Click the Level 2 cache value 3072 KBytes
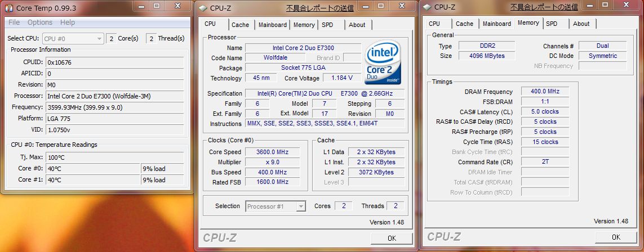Viewport: 644px width, 252px height. tap(376, 172)
